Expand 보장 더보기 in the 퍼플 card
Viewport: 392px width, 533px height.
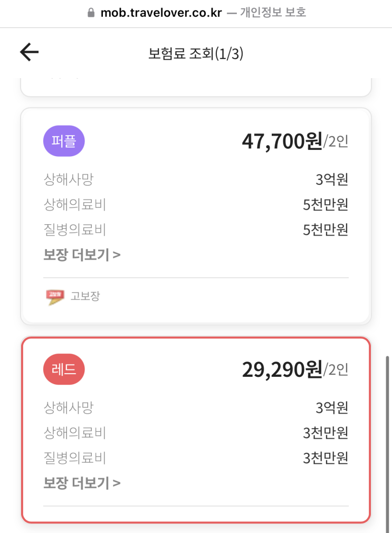tap(82, 255)
